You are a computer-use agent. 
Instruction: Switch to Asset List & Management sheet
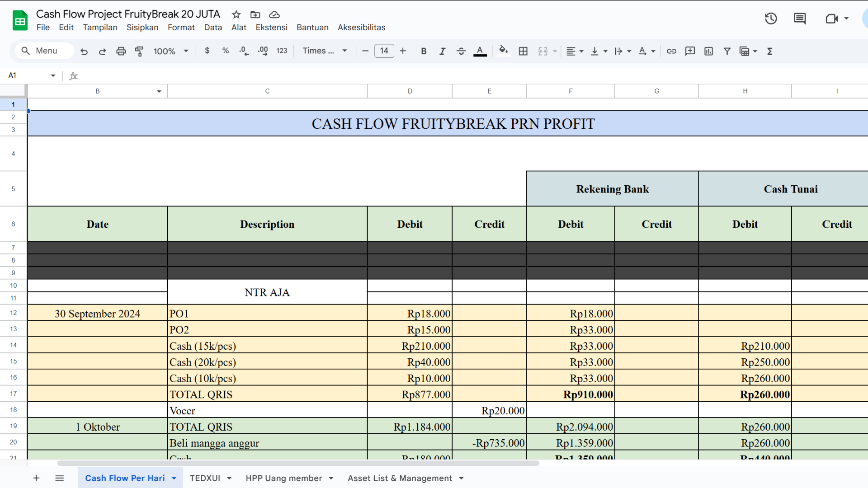pyautogui.click(x=400, y=478)
